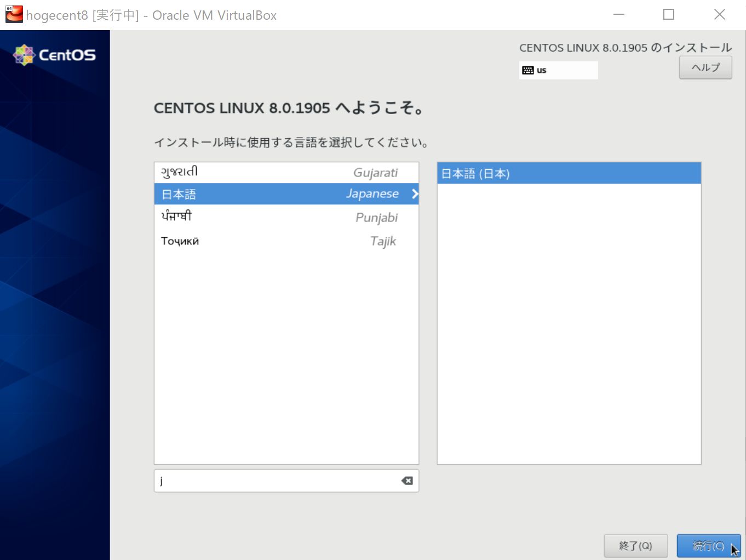Image resolution: width=746 pixels, height=560 pixels.
Task: Click the keyboard glyph inside the layout indicator box
Action: point(527,70)
